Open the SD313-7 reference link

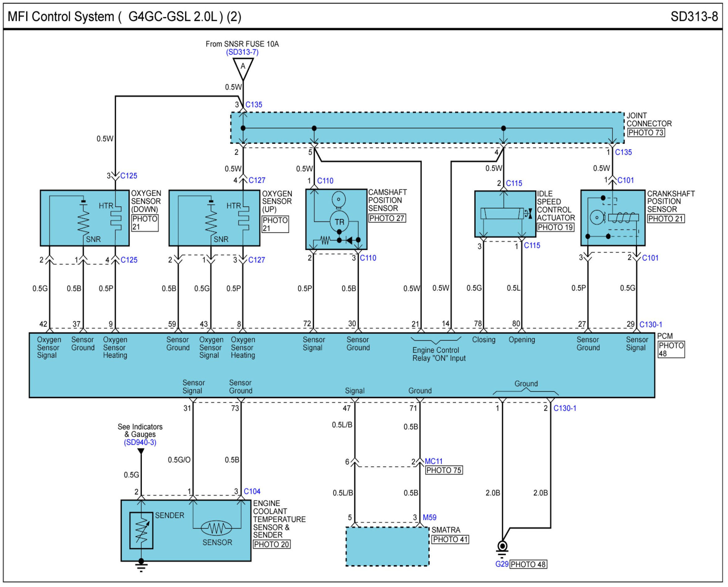(x=242, y=52)
